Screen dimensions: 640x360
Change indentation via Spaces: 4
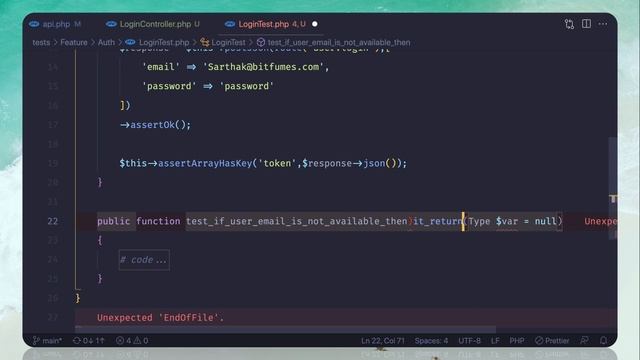click(x=431, y=340)
